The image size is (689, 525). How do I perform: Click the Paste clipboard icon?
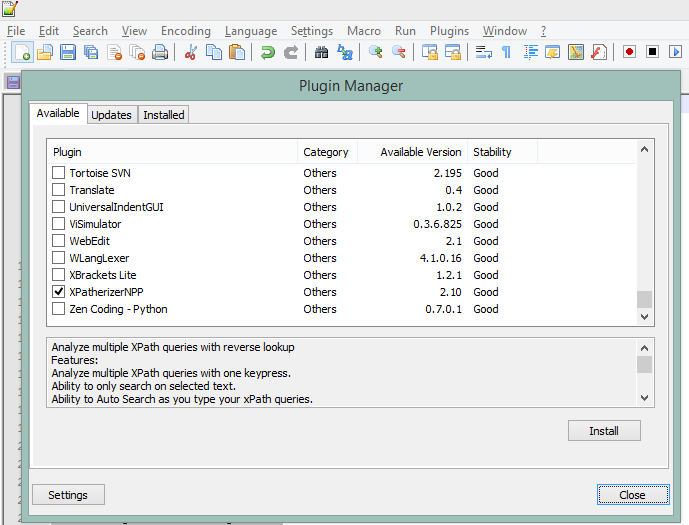[x=237, y=52]
